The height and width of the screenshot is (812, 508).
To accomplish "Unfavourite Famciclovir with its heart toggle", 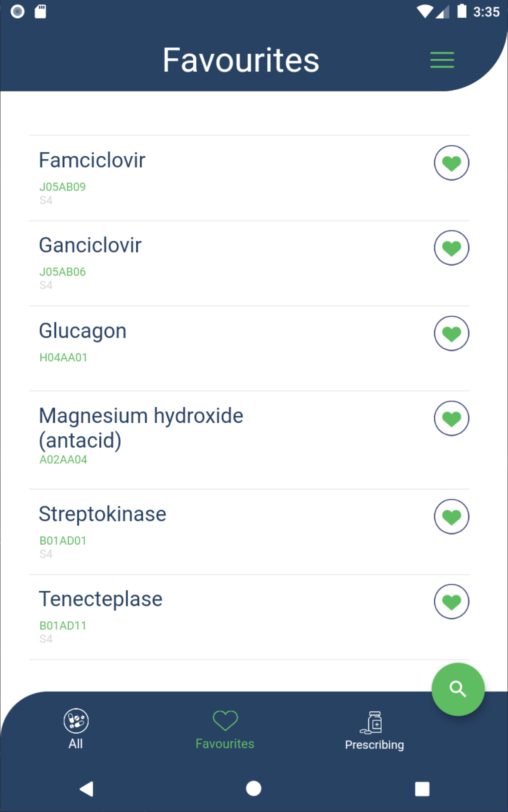I will [451, 163].
